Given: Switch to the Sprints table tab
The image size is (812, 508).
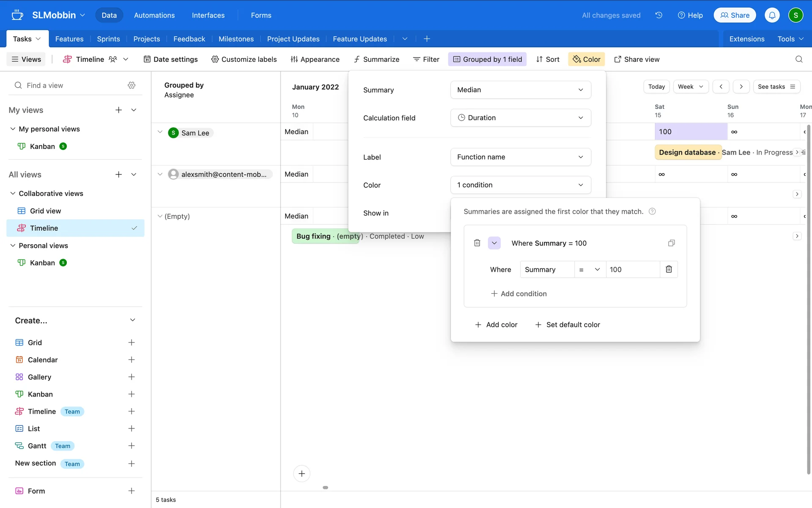Looking at the screenshot, I should click(x=108, y=39).
